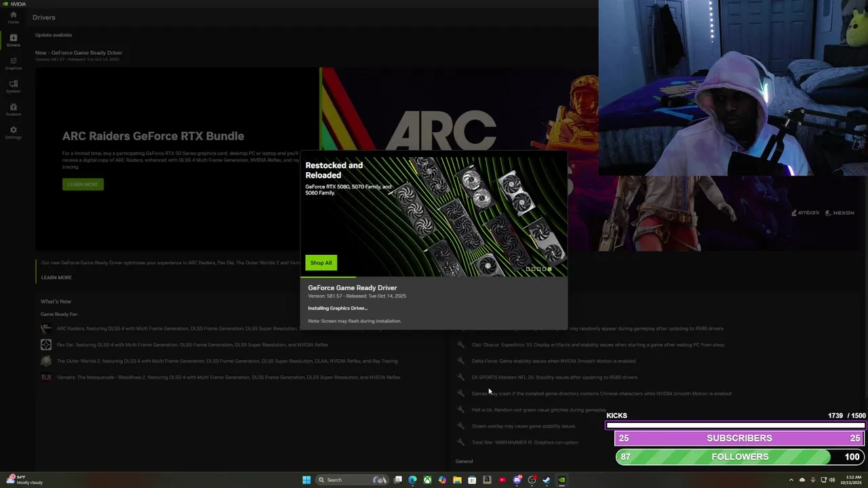Click The Outer Worlds 2 game icon
Image resolution: width=868 pixels, height=488 pixels.
[x=46, y=361]
